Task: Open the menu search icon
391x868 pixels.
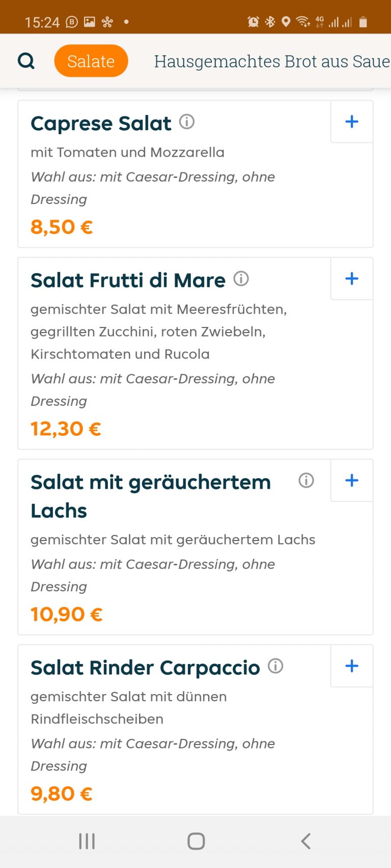Action: tap(26, 61)
